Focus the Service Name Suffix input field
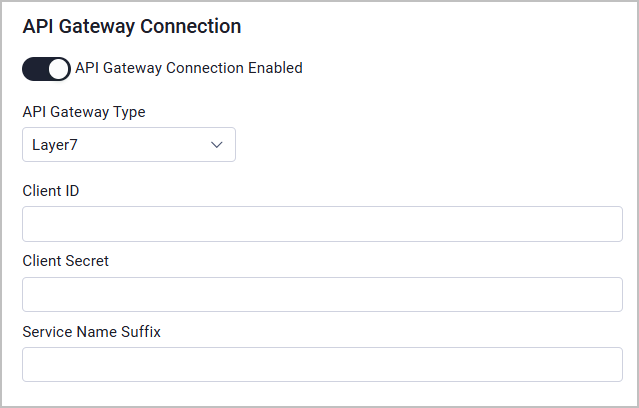 (x=322, y=364)
